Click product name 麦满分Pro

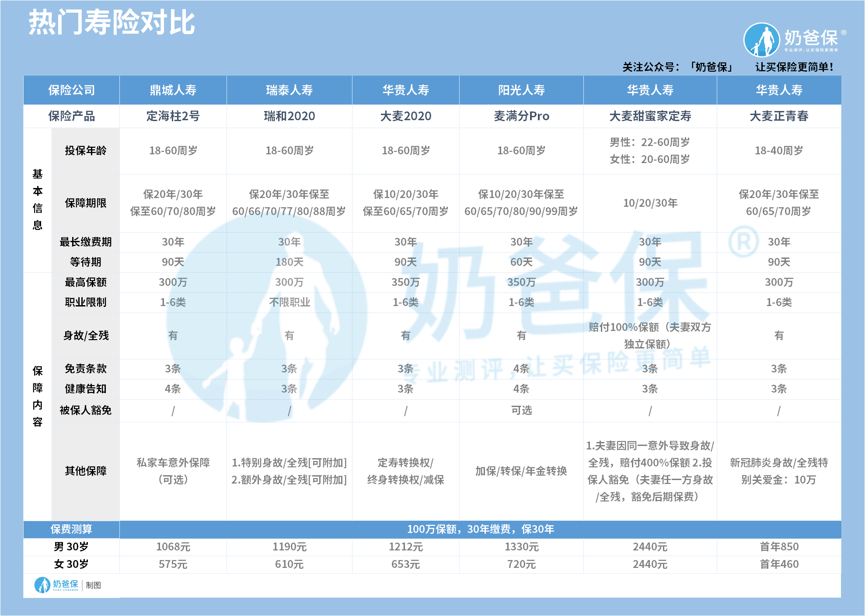coord(521,116)
